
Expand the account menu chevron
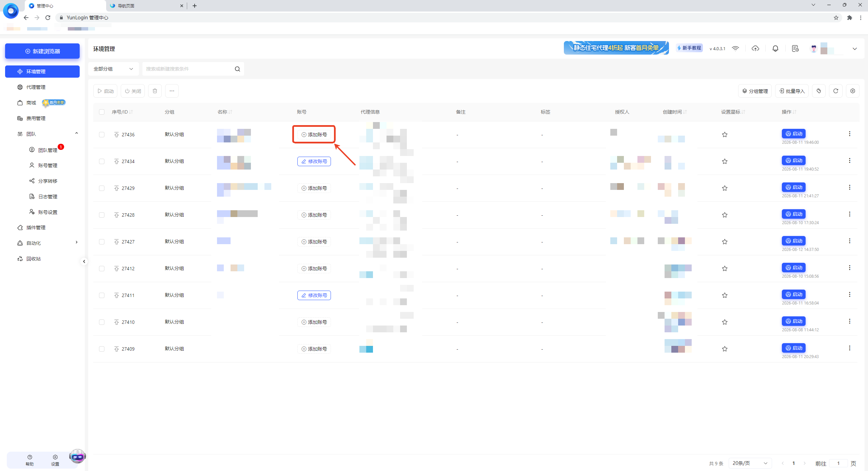(854, 49)
